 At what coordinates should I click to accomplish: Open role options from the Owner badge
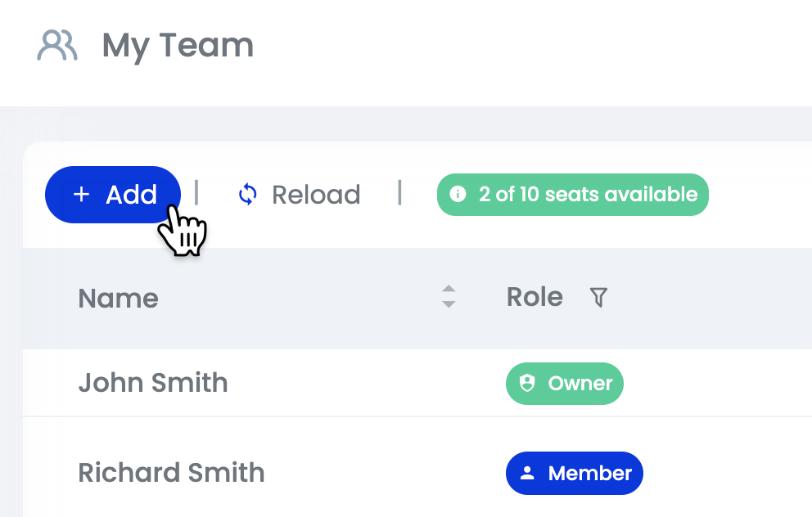tap(564, 383)
